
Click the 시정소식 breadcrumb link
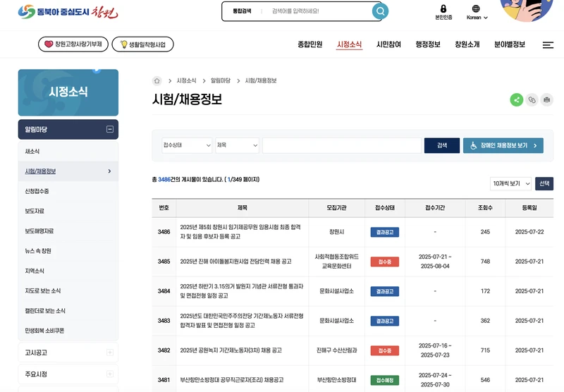tap(186, 80)
